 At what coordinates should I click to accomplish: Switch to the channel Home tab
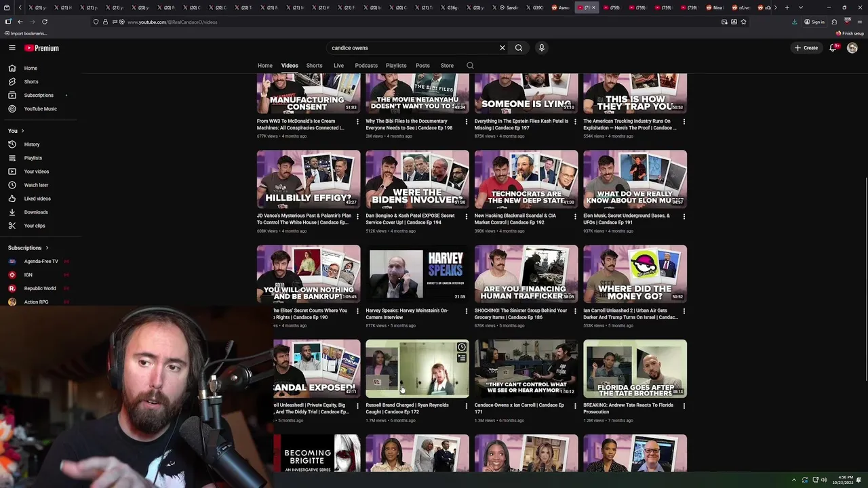tap(265, 66)
